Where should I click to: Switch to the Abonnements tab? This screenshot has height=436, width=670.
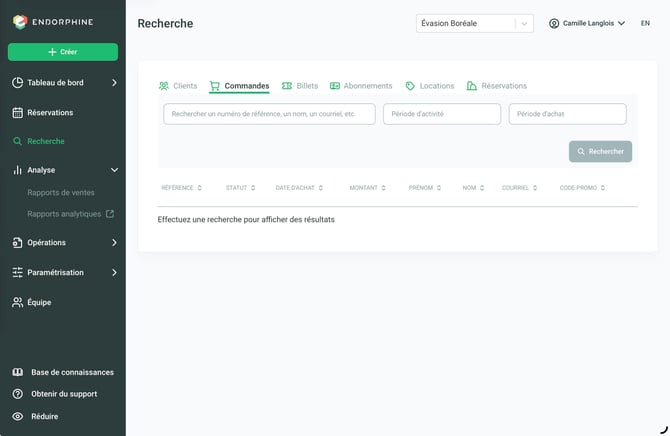[x=361, y=86]
